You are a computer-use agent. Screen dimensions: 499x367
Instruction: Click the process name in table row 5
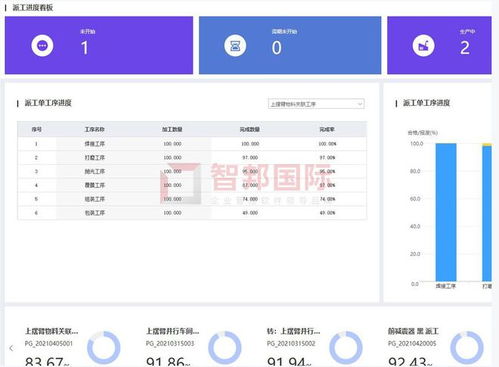[x=94, y=199]
